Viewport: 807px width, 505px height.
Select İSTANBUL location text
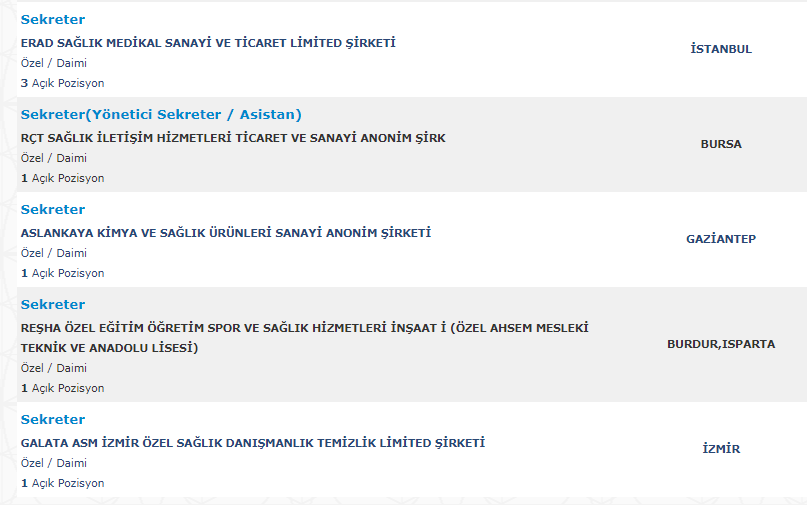tap(720, 49)
